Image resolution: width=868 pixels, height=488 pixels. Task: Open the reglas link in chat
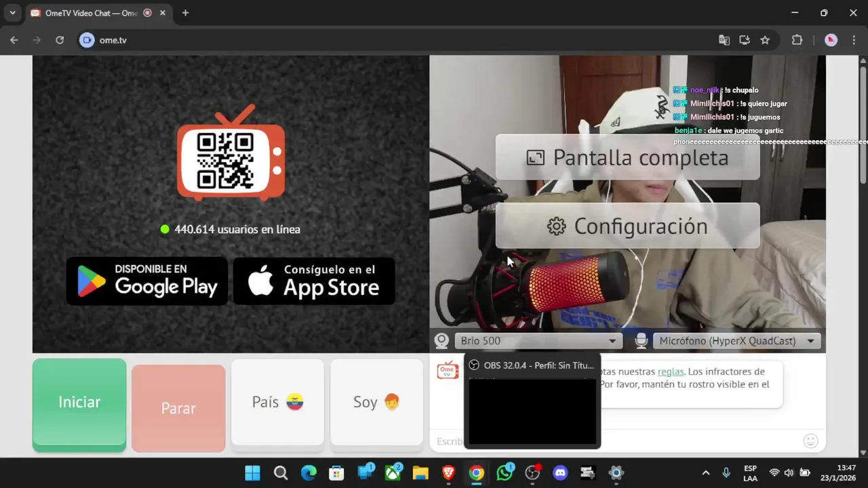tap(671, 371)
